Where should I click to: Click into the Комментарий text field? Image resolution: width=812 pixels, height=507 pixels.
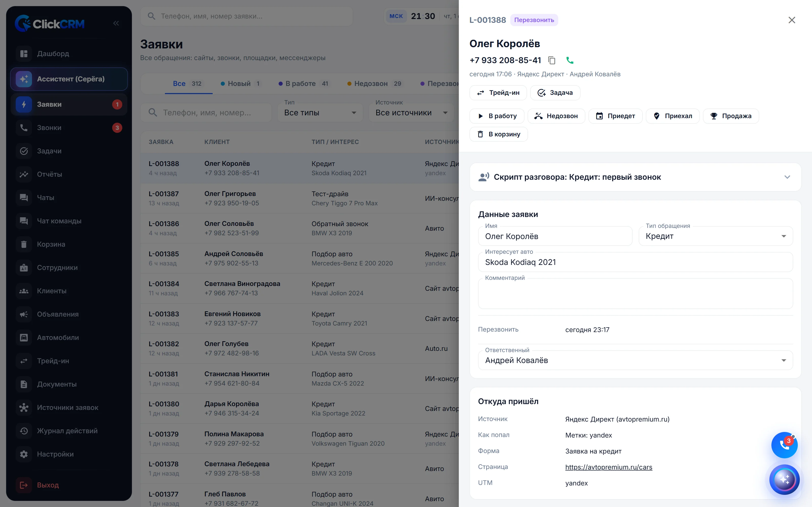(635, 294)
